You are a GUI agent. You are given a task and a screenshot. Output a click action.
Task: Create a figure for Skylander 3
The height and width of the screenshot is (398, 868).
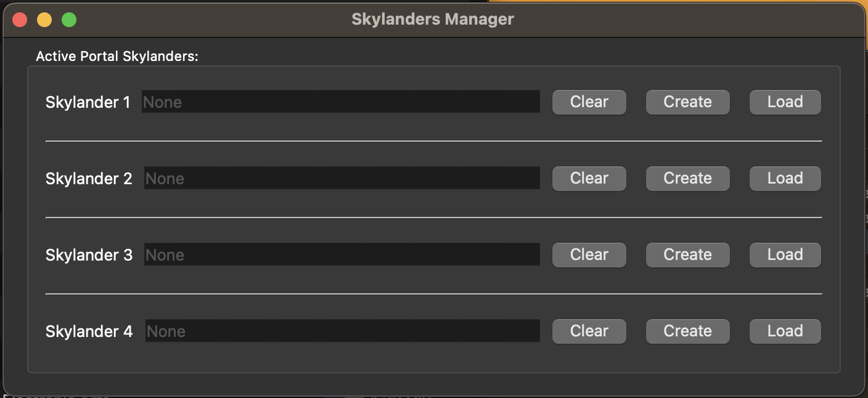point(687,254)
